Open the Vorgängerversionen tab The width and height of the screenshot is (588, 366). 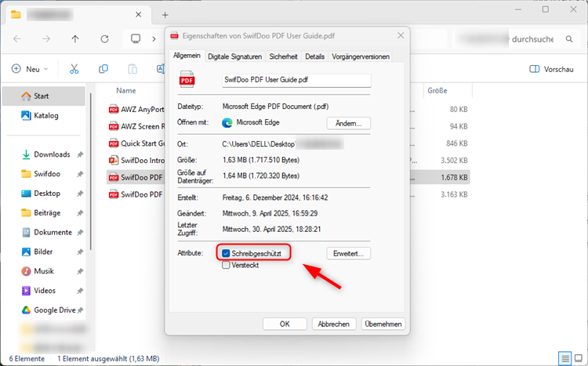click(361, 56)
